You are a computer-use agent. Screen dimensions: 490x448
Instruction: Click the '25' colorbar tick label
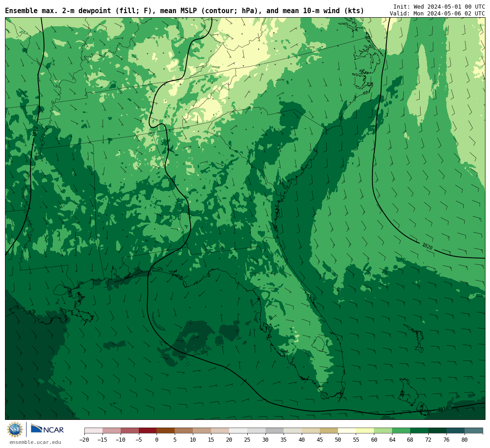[248, 439]
